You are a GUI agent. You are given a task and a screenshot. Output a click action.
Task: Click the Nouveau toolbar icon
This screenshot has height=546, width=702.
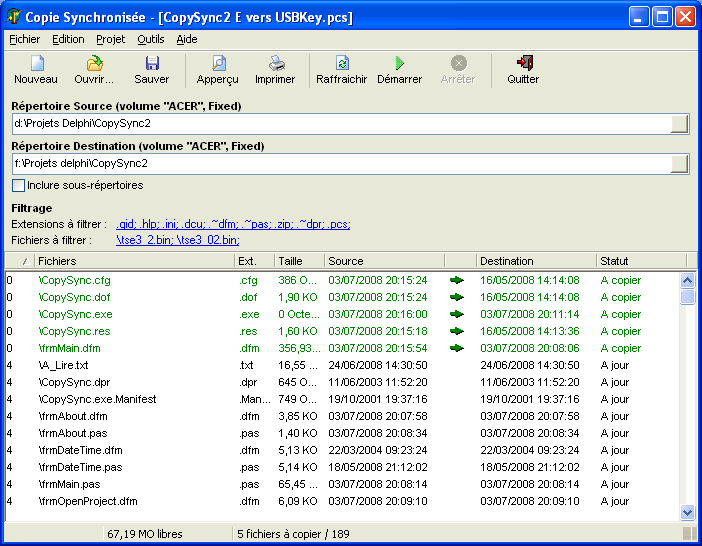click(37, 63)
